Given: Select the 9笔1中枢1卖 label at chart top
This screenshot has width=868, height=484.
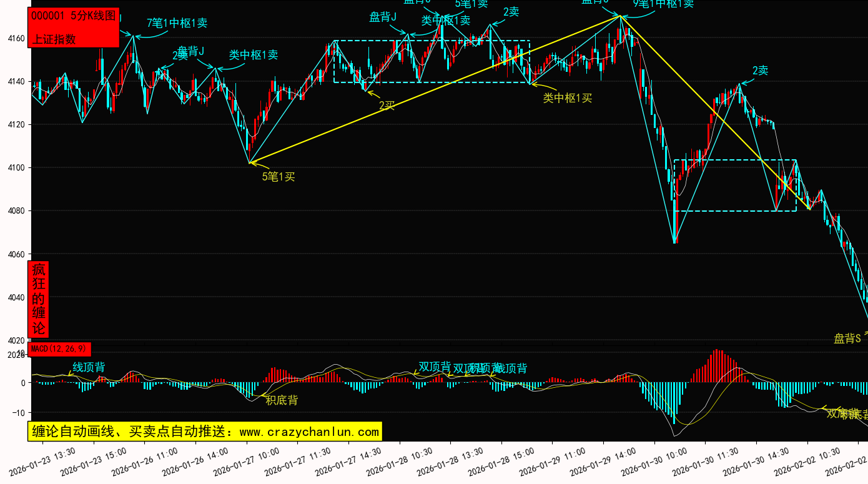Looking at the screenshot, I should click(663, 4).
